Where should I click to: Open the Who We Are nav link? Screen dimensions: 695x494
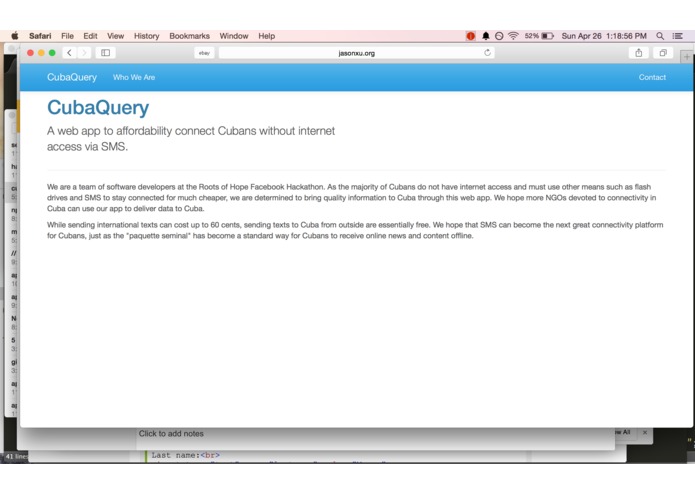point(134,77)
